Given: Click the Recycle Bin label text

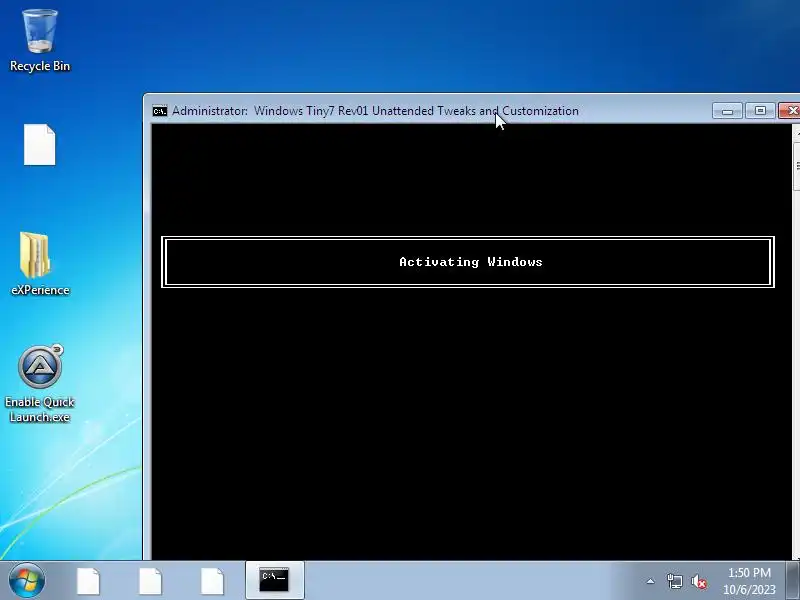Looking at the screenshot, I should click(x=40, y=66).
